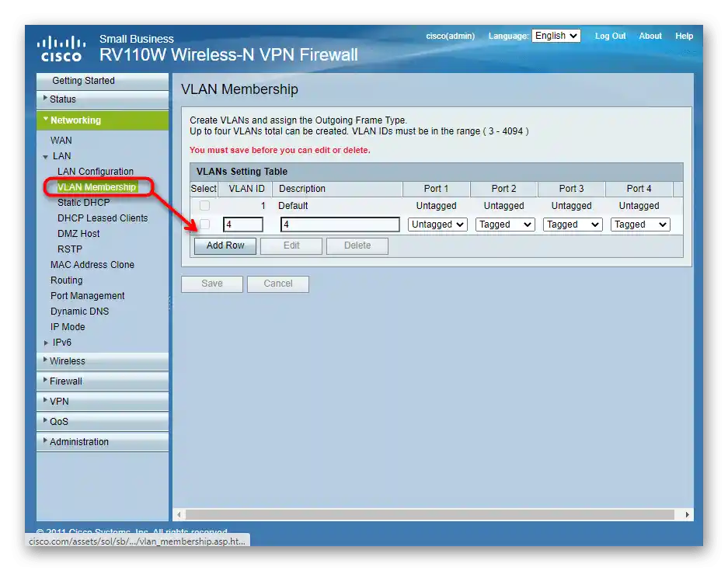Open the DMZ Host page
The height and width of the screenshot is (571, 728).
pos(78,234)
